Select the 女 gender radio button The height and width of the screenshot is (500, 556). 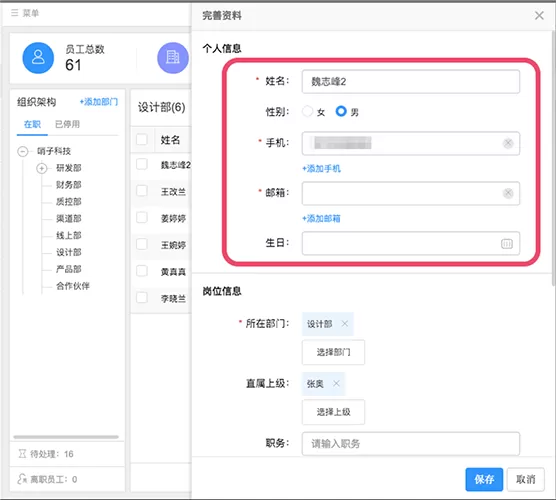(x=307, y=111)
